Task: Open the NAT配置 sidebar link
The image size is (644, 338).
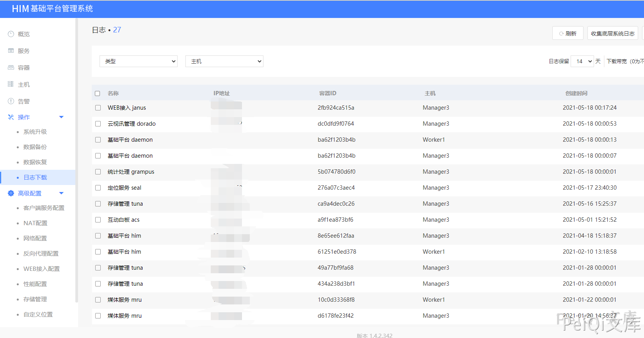Action: coord(36,223)
